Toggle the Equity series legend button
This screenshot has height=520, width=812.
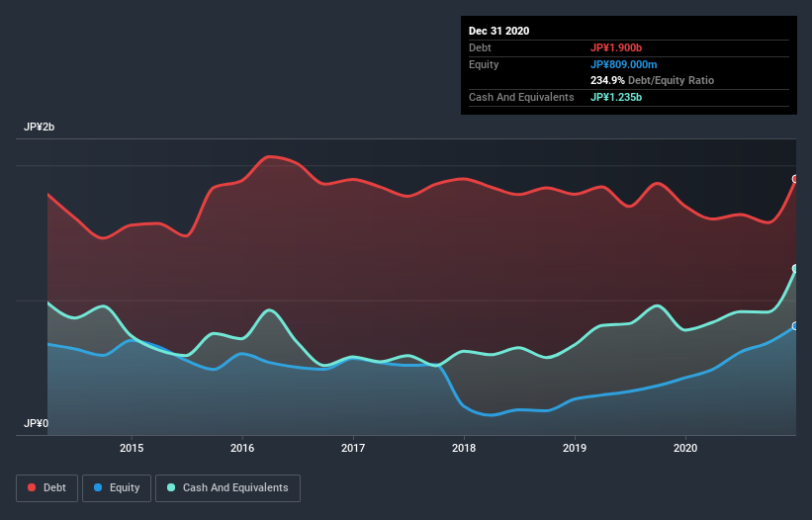point(117,488)
